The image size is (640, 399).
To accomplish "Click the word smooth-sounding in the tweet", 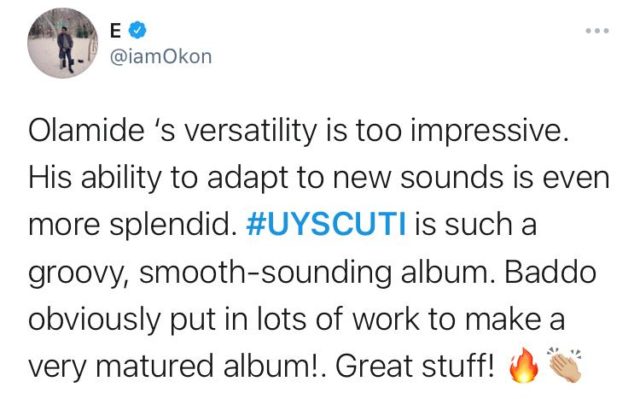I will click(265, 272).
